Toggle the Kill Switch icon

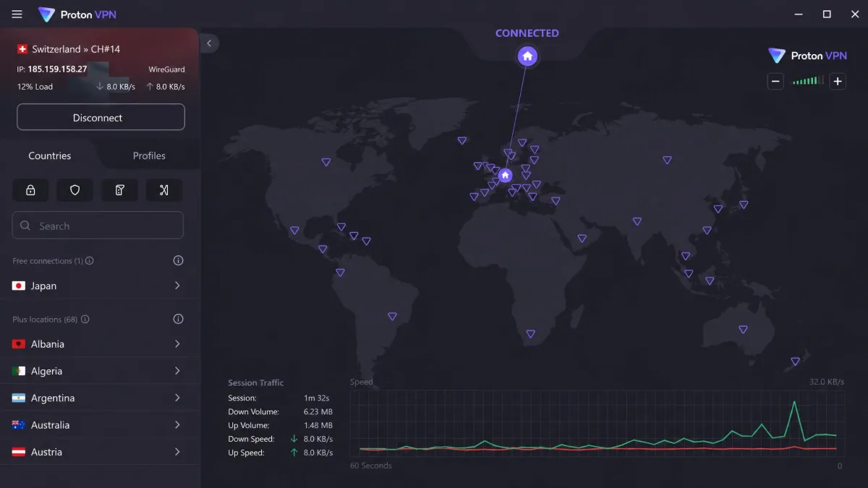click(120, 190)
